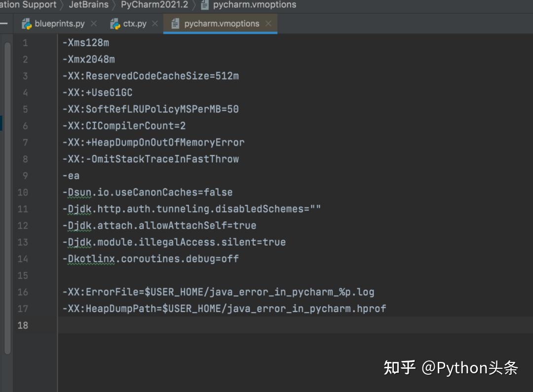Close the blueprints.py tab

pyautogui.click(x=94, y=24)
